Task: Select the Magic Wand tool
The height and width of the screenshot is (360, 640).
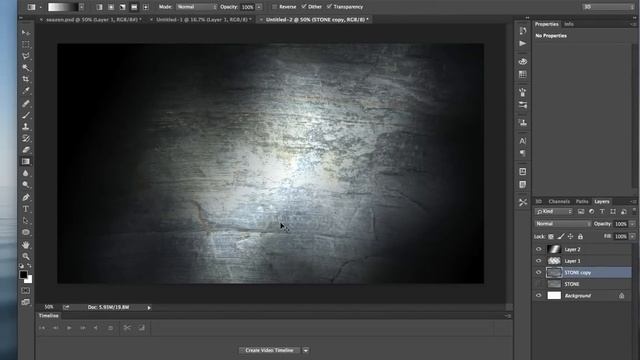Action: [x=26, y=68]
